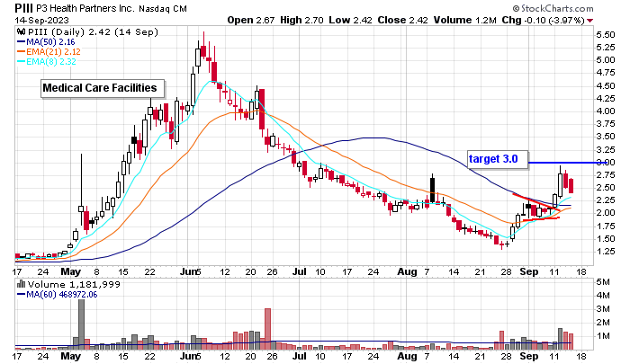Screen dimensions: 630x364
Task: Click the 4.50 price axis label
Action: pyautogui.click(x=606, y=86)
